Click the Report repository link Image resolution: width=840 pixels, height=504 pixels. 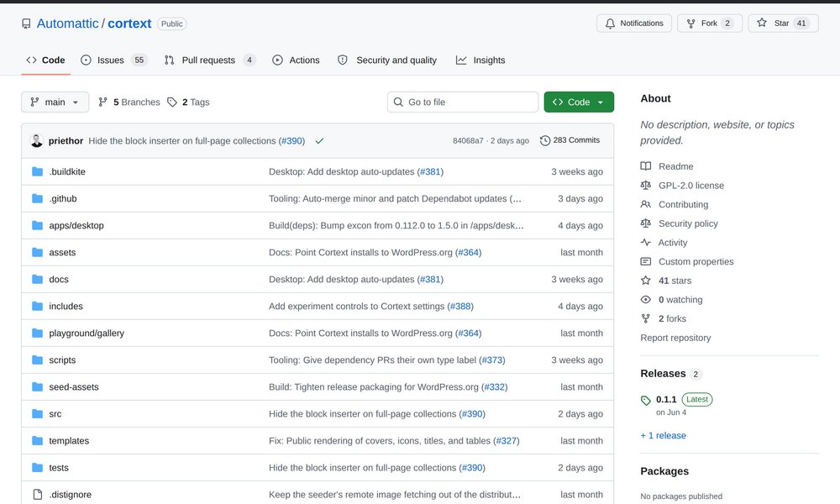tap(675, 338)
